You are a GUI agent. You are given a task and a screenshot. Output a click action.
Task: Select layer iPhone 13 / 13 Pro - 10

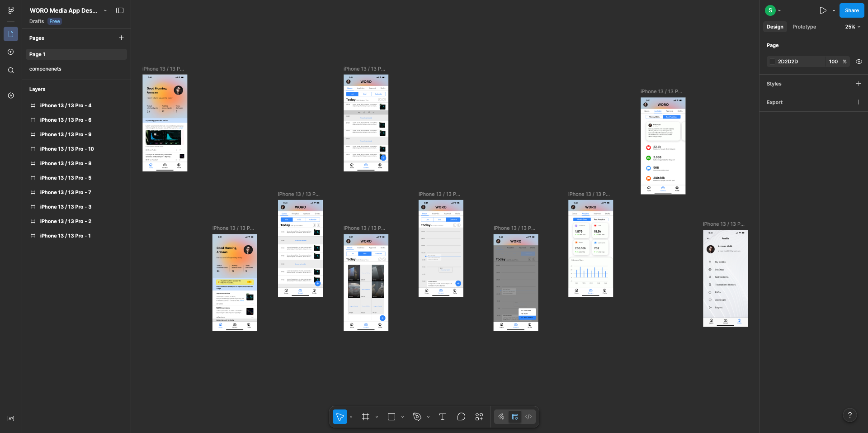(x=67, y=148)
